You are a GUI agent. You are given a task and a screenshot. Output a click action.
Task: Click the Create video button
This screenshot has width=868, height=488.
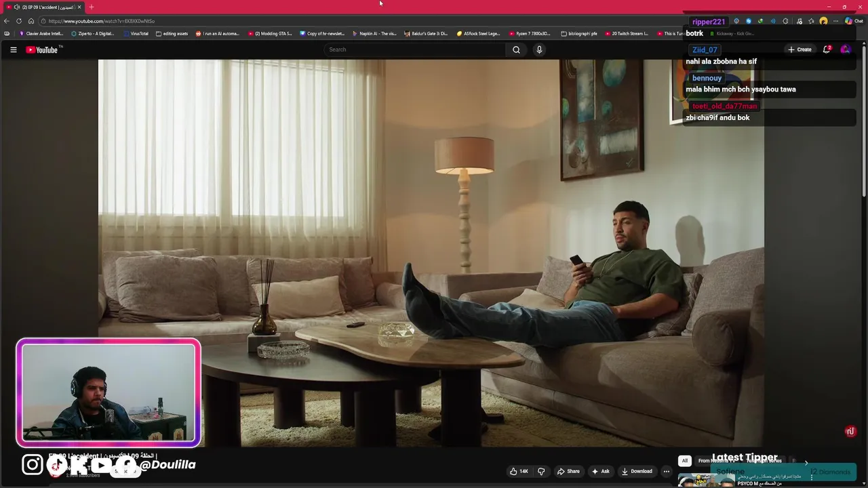(x=800, y=49)
